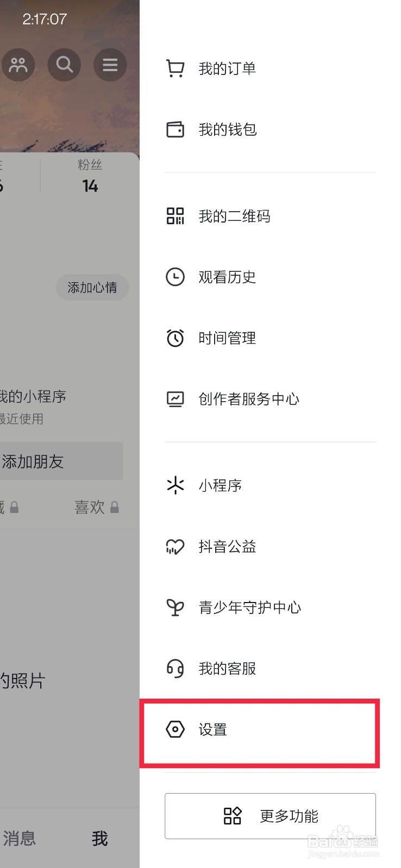Screen dimensions: 401x868
Task: Click the 青少年守护中心 sprout icon
Action: click(175, 607)
